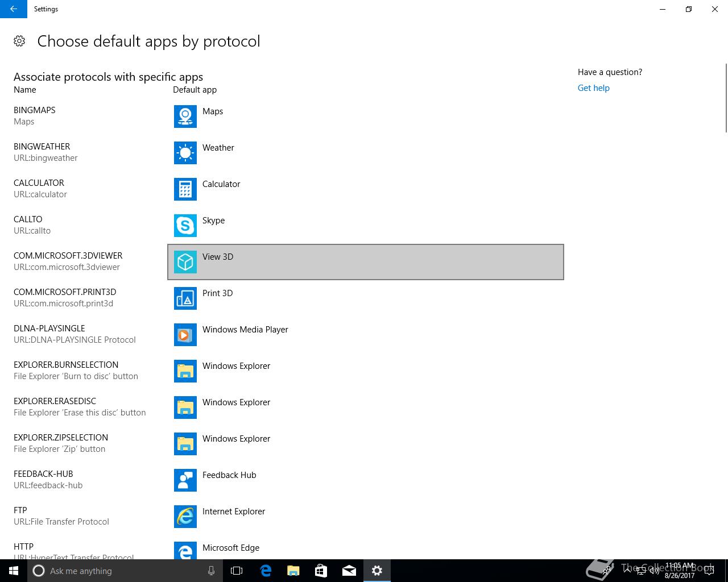Click the Skype icon for CALLTO
This screenshot has width=728, height=582.
[185, 226]
